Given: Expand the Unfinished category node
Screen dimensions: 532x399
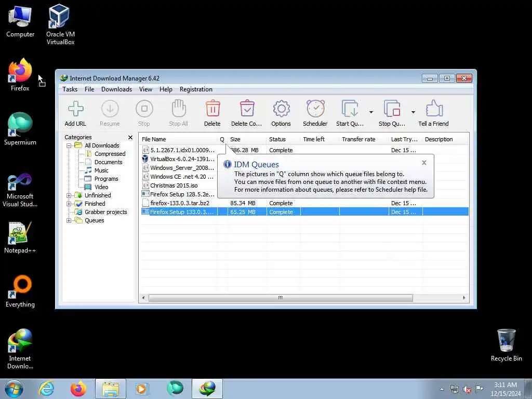Looking at the screenshot, I should [x=69, y=195].
